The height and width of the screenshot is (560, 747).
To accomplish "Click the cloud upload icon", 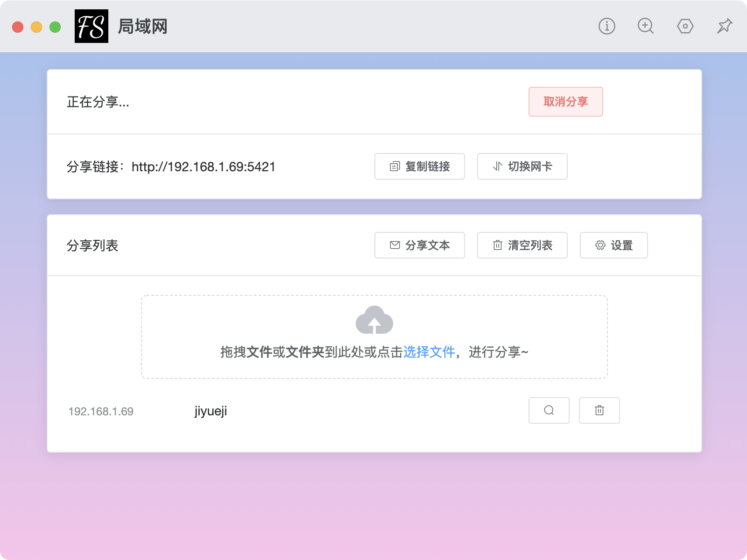I will coord(374,320).
